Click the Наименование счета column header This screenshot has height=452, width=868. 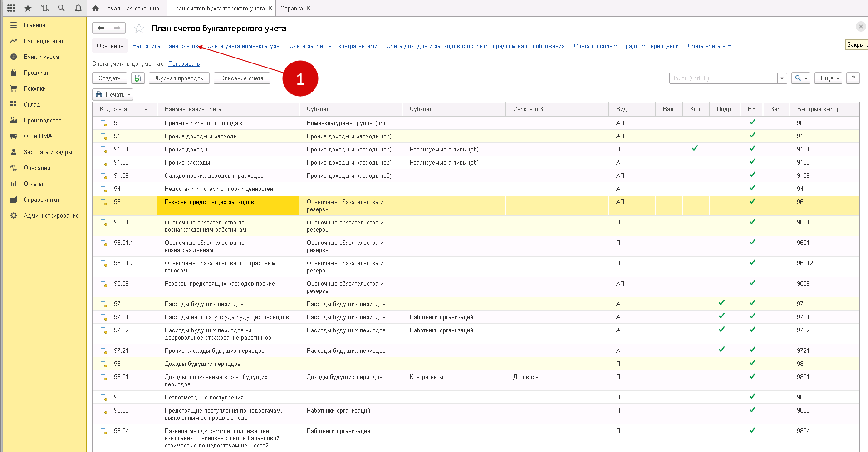pyautogui.click(x=228, y=109)
